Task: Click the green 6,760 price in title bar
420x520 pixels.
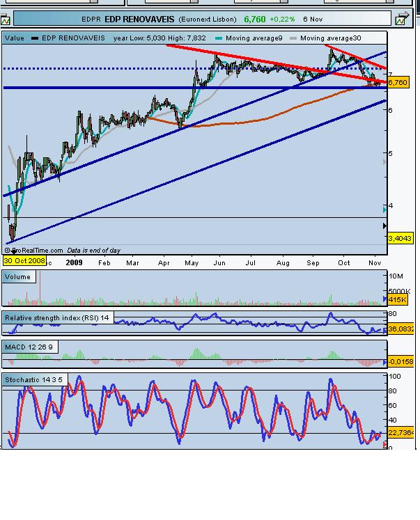Action: 255,19
